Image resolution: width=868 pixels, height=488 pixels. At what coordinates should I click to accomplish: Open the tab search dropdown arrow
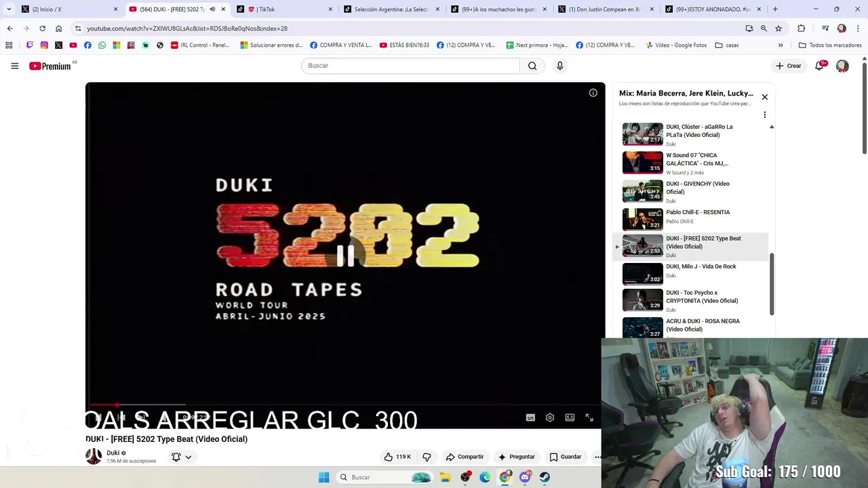(x=8, y=9)
